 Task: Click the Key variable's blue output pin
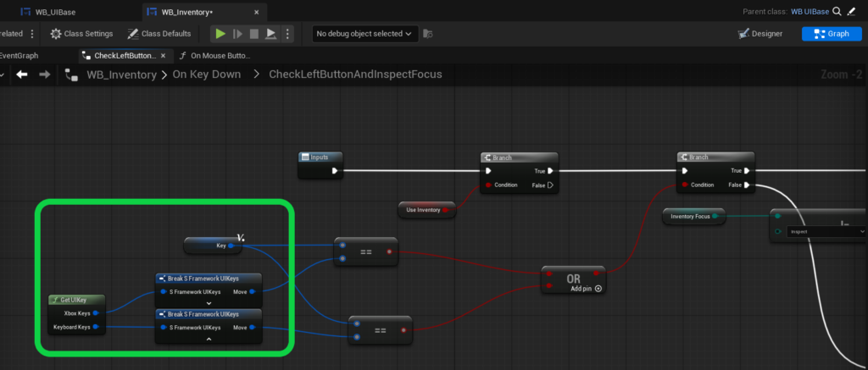pos(231,246)
